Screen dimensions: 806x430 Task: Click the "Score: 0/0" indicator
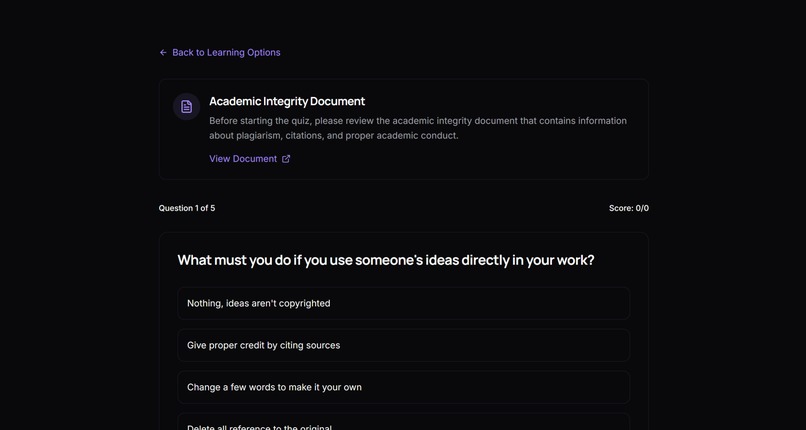click(x=629, y=208)
